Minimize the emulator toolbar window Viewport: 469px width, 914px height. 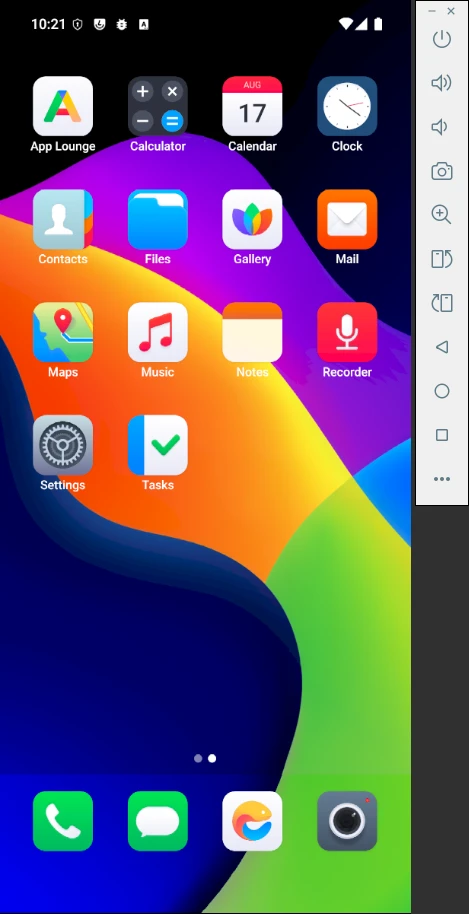pos(432,11)
